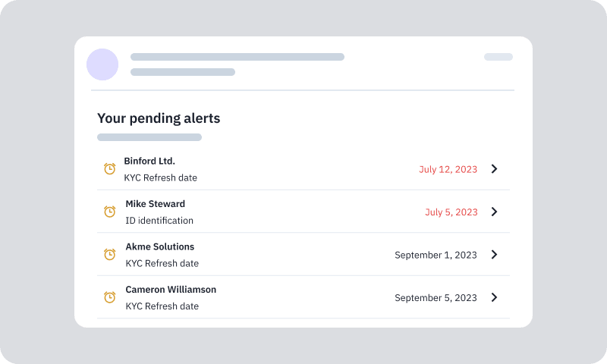Open the Cameron Williamson alert

(171, 290)
